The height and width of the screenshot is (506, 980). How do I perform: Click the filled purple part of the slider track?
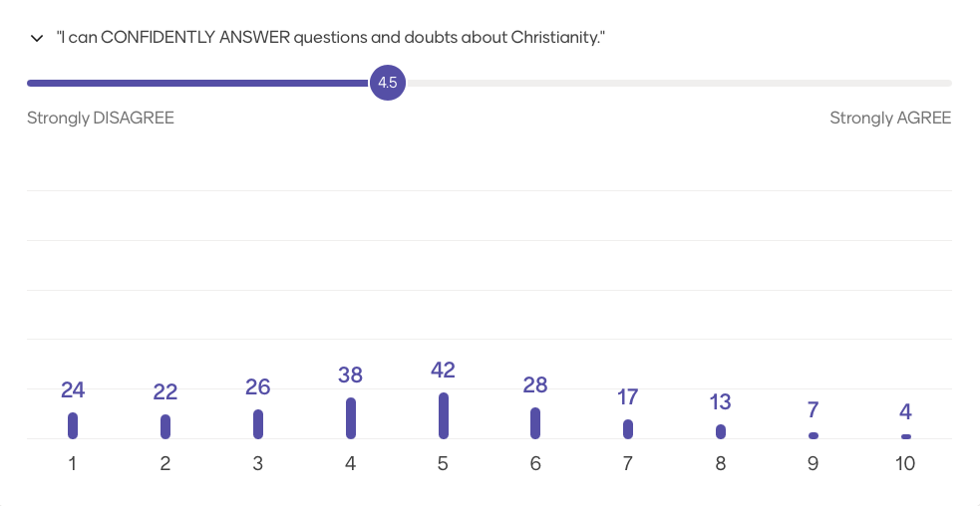click(199, 83)
